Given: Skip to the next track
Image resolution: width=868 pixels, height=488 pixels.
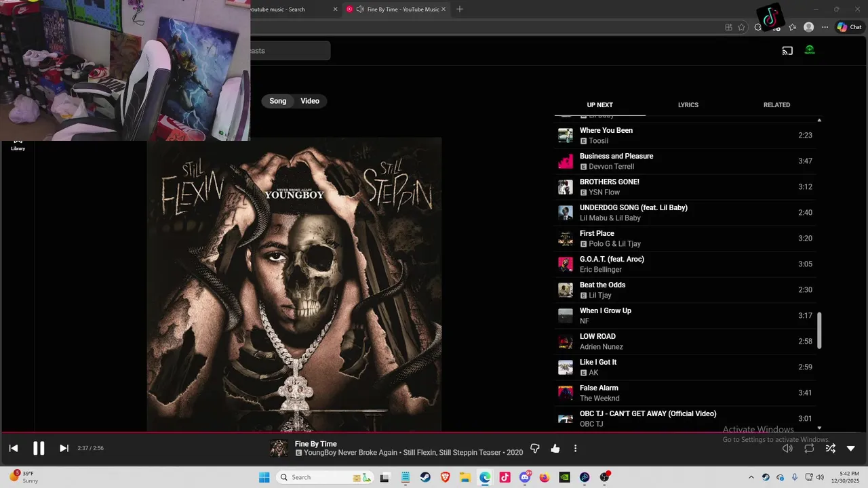Looking at the screenshot, I should 64,448.
